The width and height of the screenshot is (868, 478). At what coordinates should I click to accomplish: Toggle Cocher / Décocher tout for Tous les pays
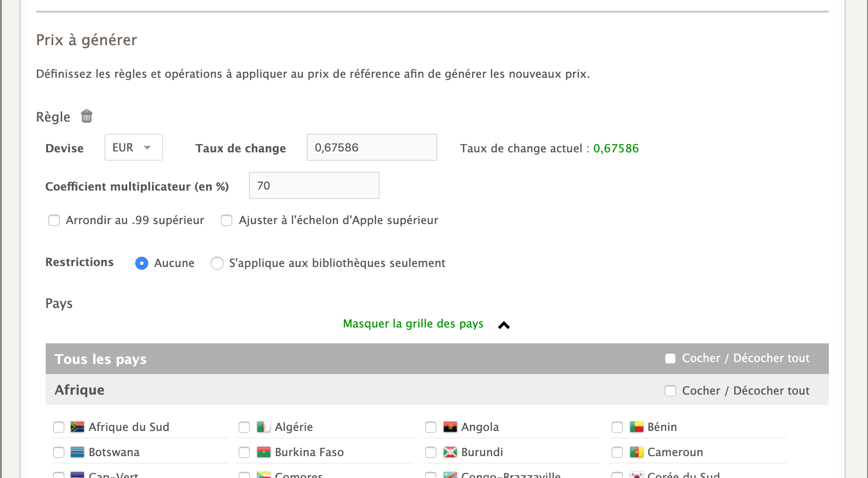click(x=670, y=358)
